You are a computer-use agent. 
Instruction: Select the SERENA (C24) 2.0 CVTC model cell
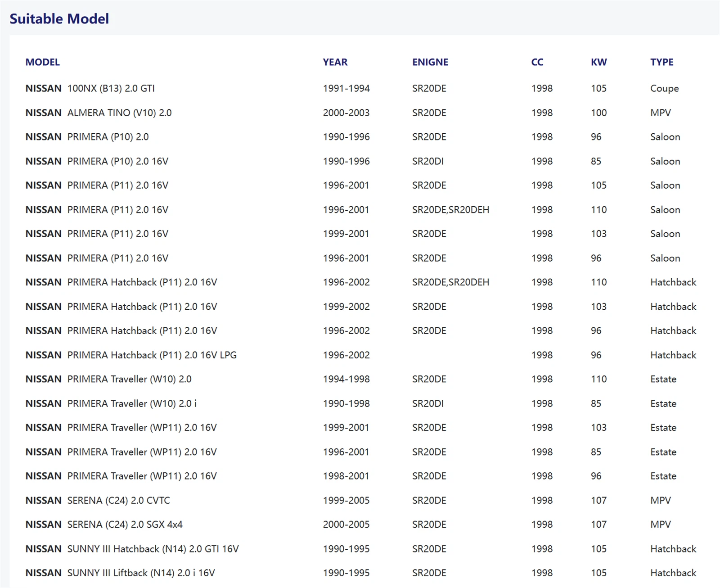coord(98,500)
